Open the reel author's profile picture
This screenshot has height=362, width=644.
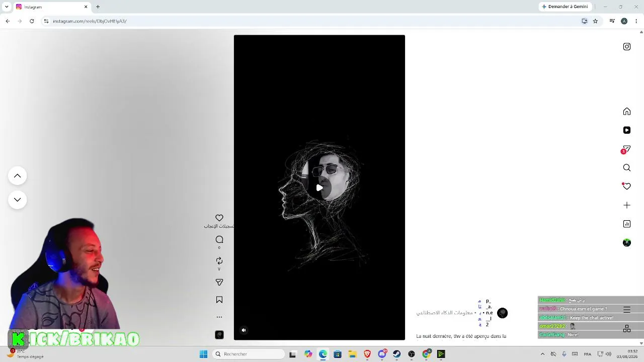pyautogui.click(x=502, y=313)
